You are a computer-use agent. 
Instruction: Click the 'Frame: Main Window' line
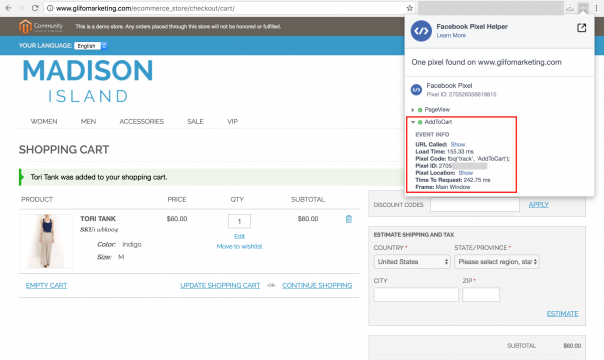(443, 187)
